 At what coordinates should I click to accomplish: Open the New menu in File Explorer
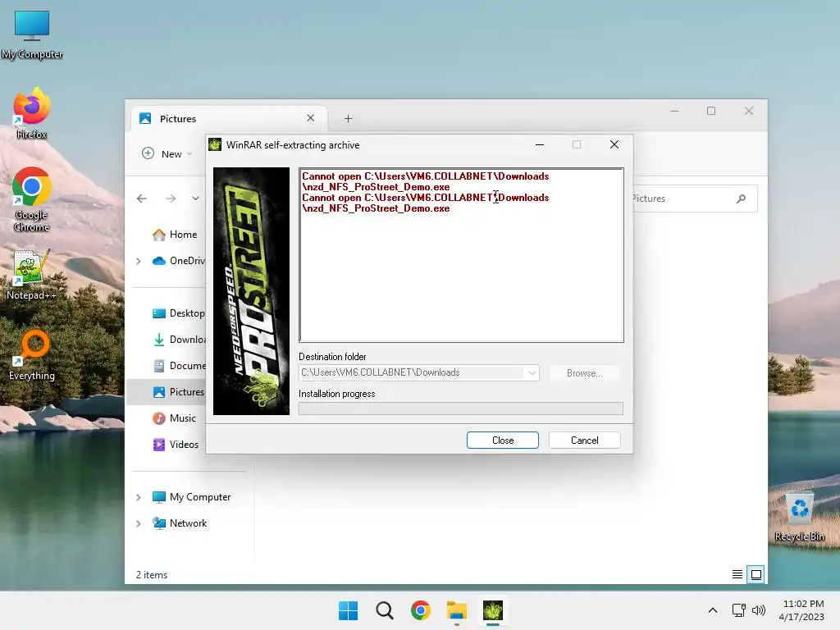[x=167, y=153]
